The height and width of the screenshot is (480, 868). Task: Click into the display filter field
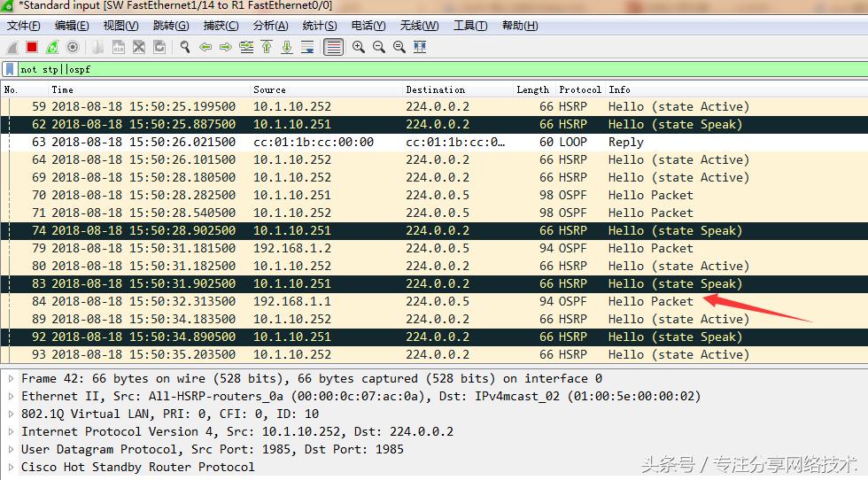point(443,69)
